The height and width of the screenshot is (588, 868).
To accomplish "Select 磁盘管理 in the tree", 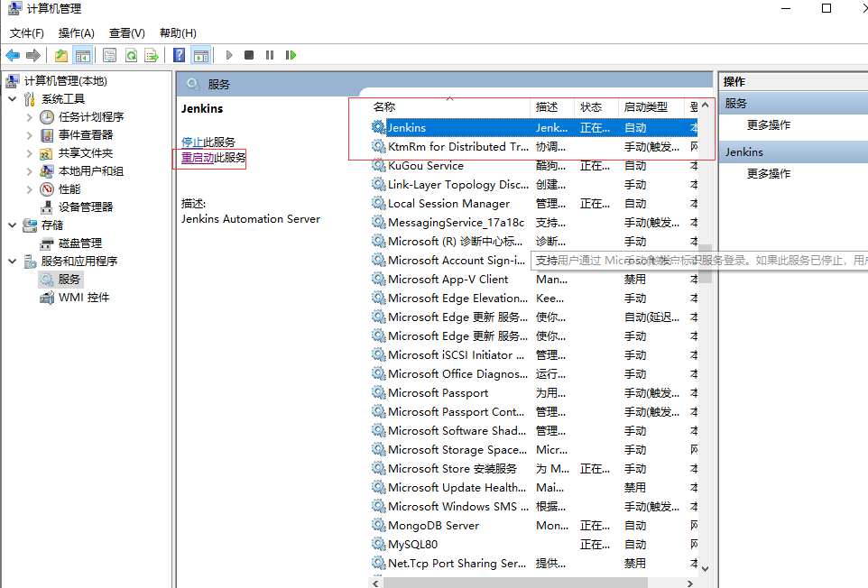I will click(x=79, y=243).
